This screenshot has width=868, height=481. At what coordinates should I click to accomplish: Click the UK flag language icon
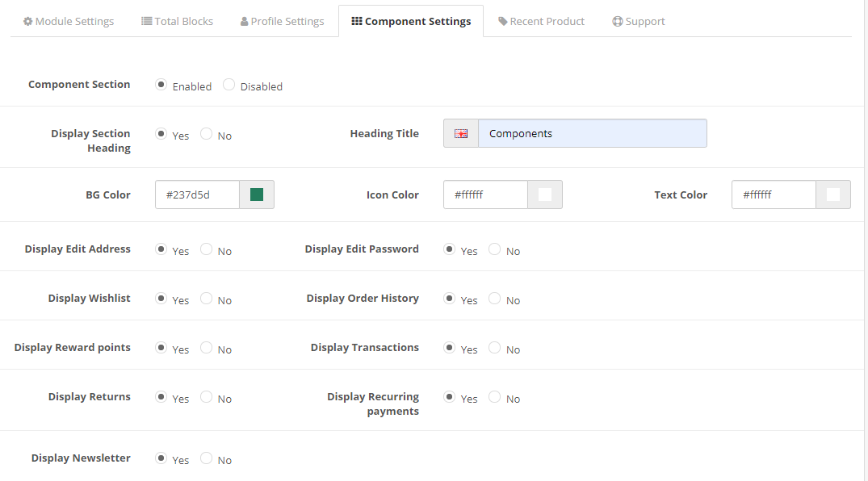click(x=461, y=134)
